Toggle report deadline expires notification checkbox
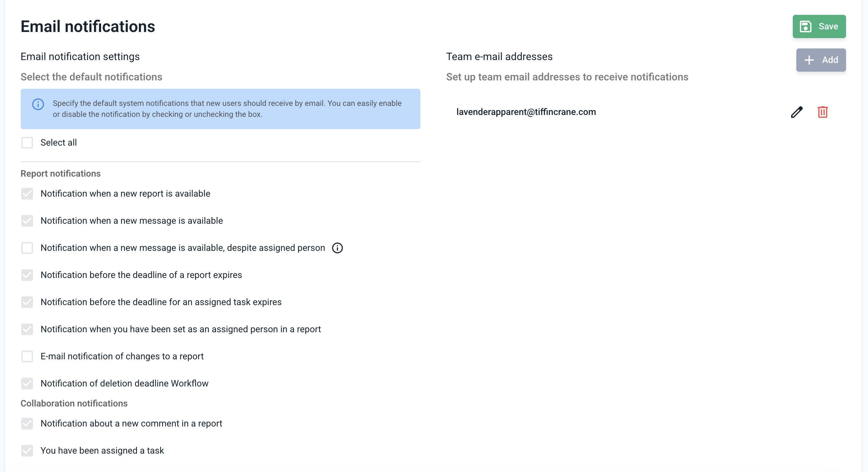 [27, 275]
